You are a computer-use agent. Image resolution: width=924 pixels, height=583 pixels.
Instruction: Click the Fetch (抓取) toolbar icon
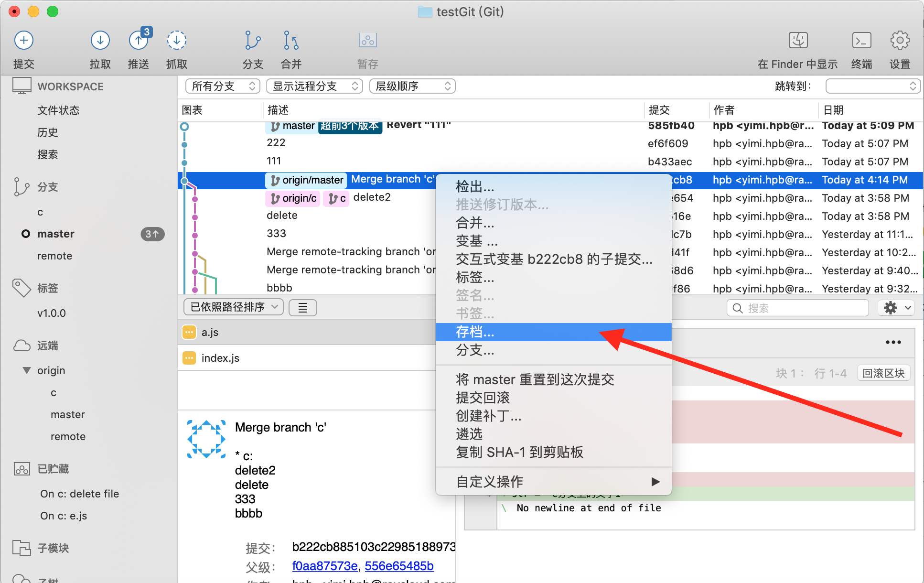(176, 41)
